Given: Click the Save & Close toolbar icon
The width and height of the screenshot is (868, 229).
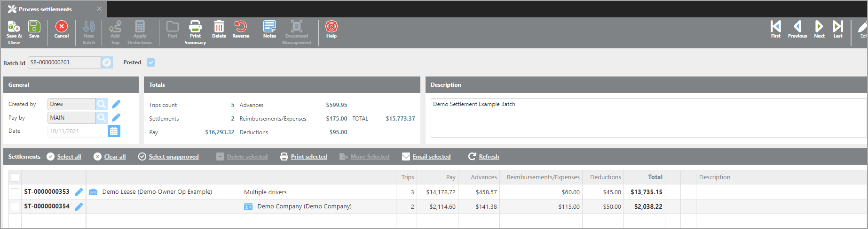Looking at the screenshot, I should click(14, 28).
